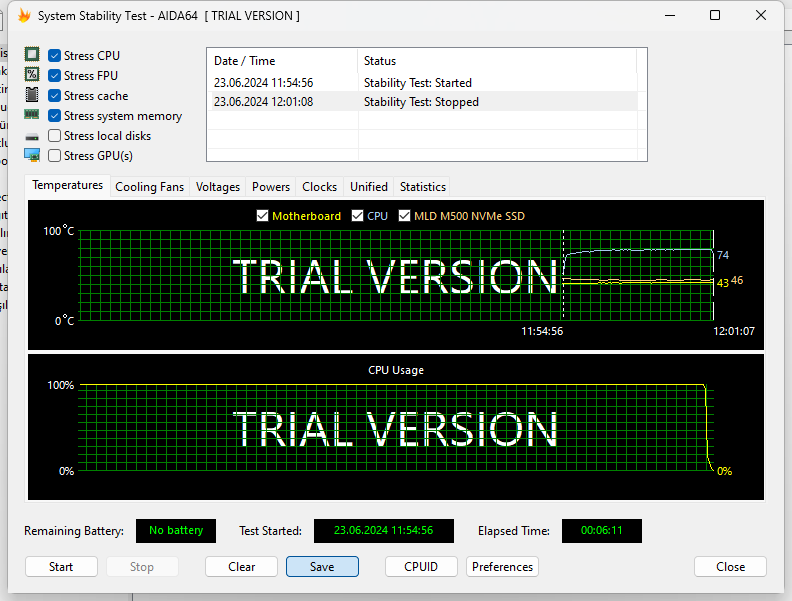Click the 23.06.2024 11:54:56 log timestamp

(x=263, y=83)
